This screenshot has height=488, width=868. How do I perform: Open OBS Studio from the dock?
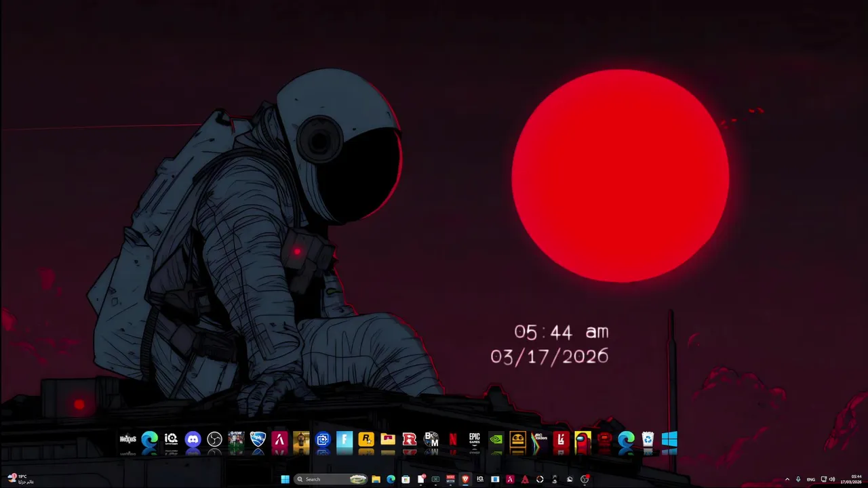click(214, 440)
